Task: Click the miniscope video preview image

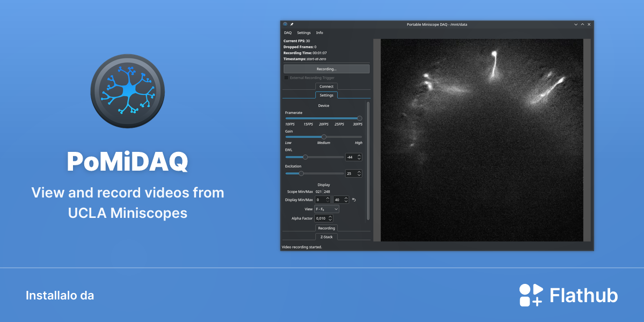Action: click(481, 140)
